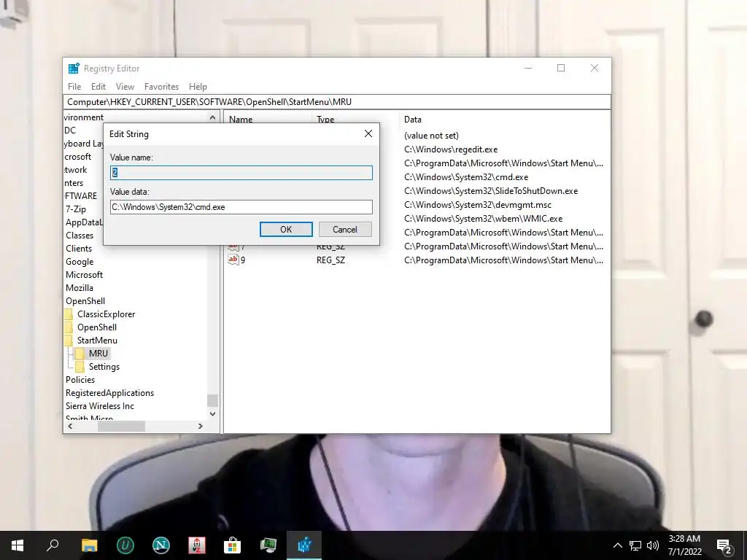Open the View menu
This screenshot has height=560, width=747.
(125, 87)
